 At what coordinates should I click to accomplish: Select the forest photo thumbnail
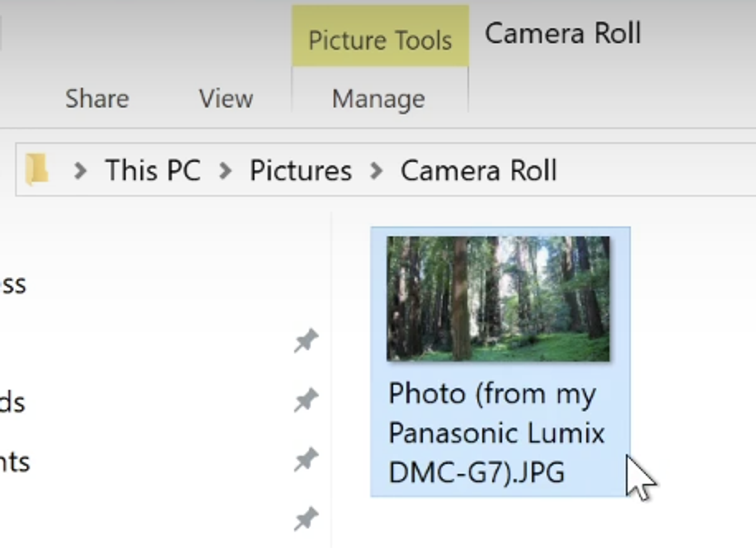[498, 299]
